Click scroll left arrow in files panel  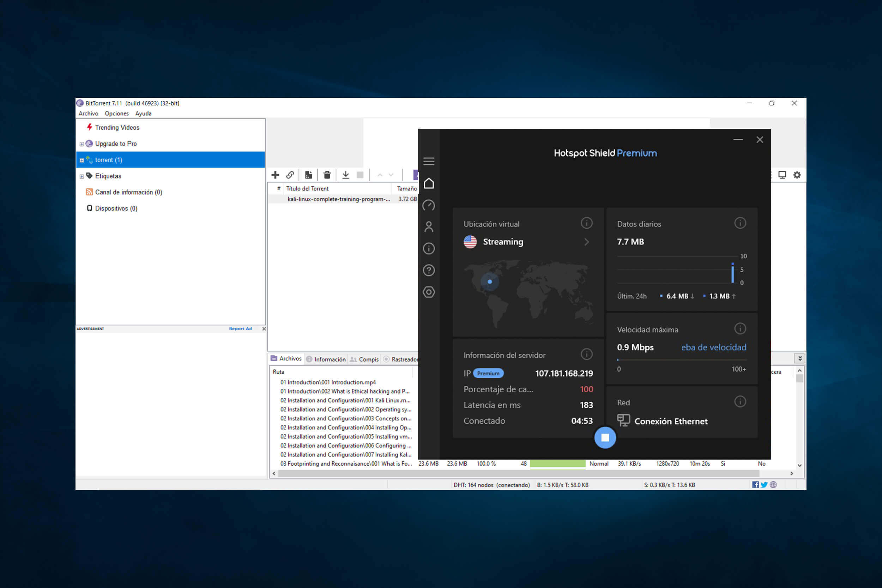(x=274, y=473)
